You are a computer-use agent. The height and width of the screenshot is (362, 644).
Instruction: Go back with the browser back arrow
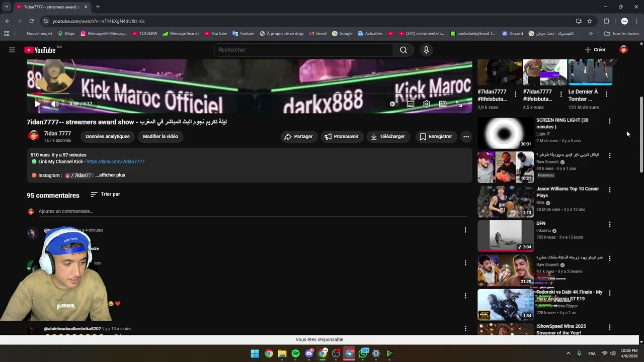pos(7,21)
